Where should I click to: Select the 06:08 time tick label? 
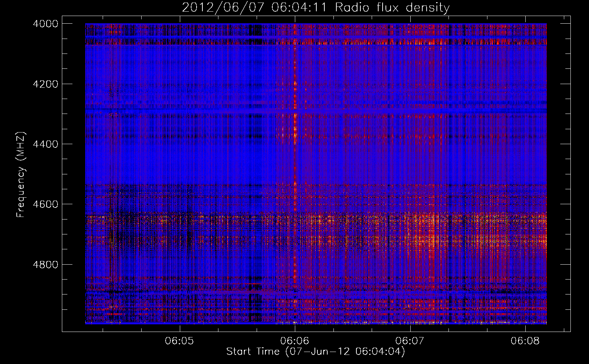tap(525, 341)
